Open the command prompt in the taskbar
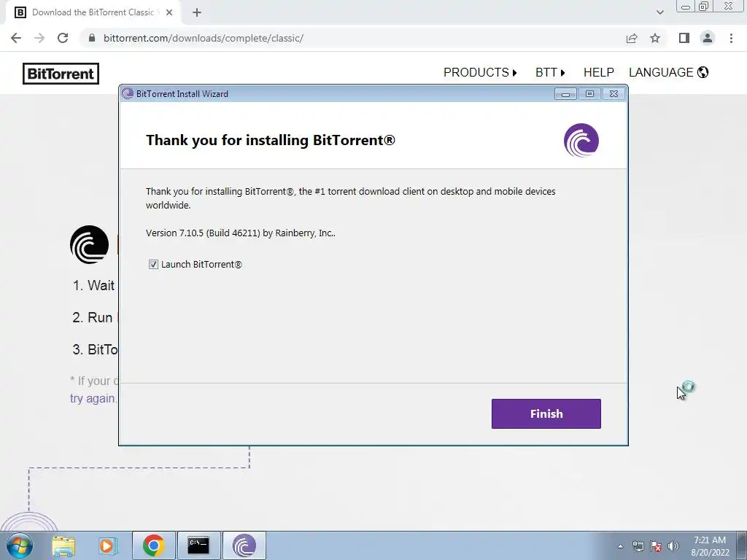747x560 pixels. 198,545
